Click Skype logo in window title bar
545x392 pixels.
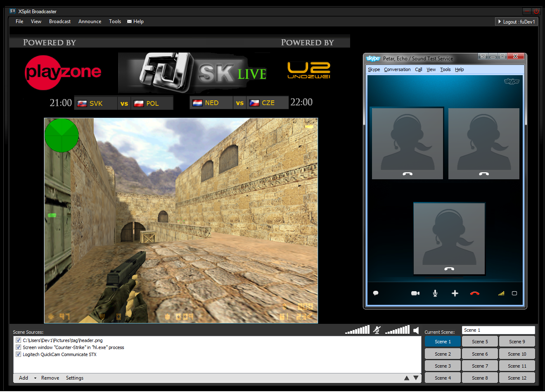(373, 58)
